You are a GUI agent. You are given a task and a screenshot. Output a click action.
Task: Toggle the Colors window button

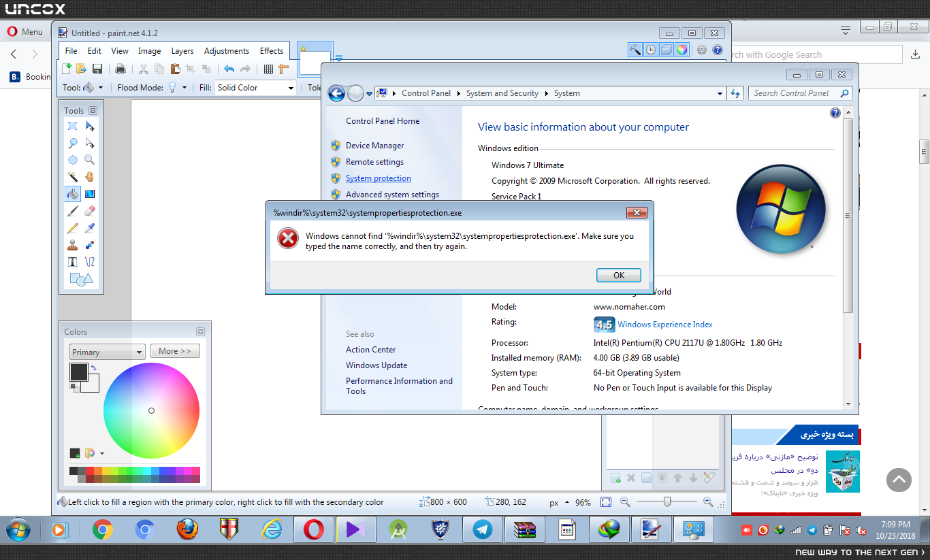(x=682, y=50)
